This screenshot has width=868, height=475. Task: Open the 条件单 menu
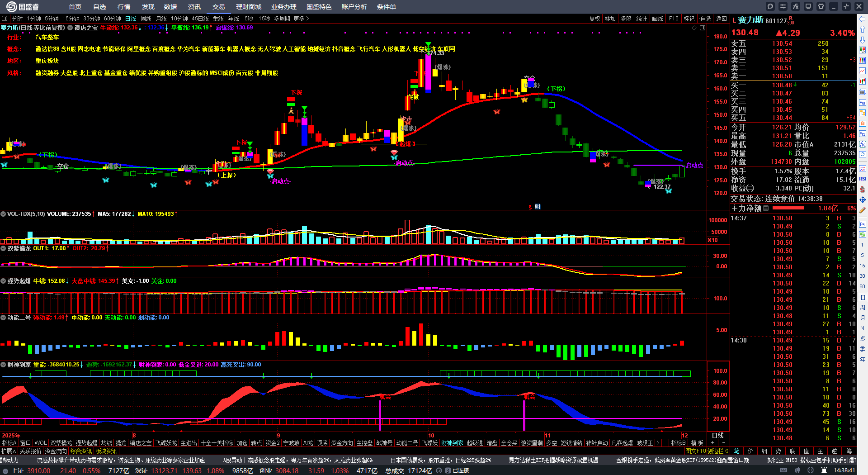click(387, 7)
